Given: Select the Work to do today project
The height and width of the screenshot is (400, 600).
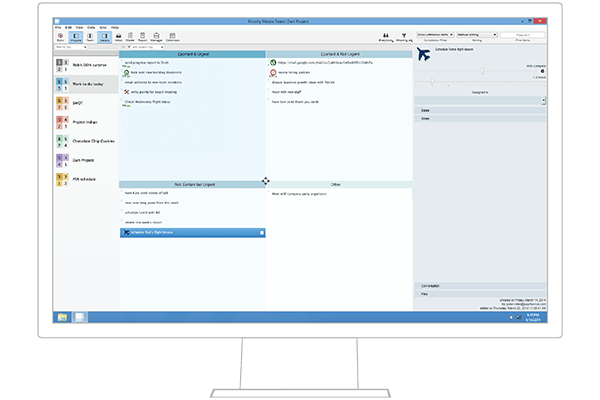Looking at the screenshot, I should coord(86,84).
